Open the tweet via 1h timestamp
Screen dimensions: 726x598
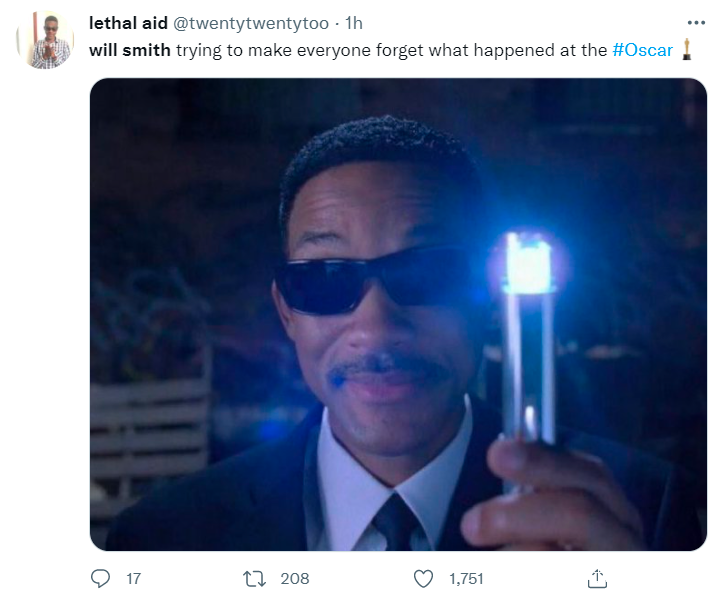coord(354,23)
